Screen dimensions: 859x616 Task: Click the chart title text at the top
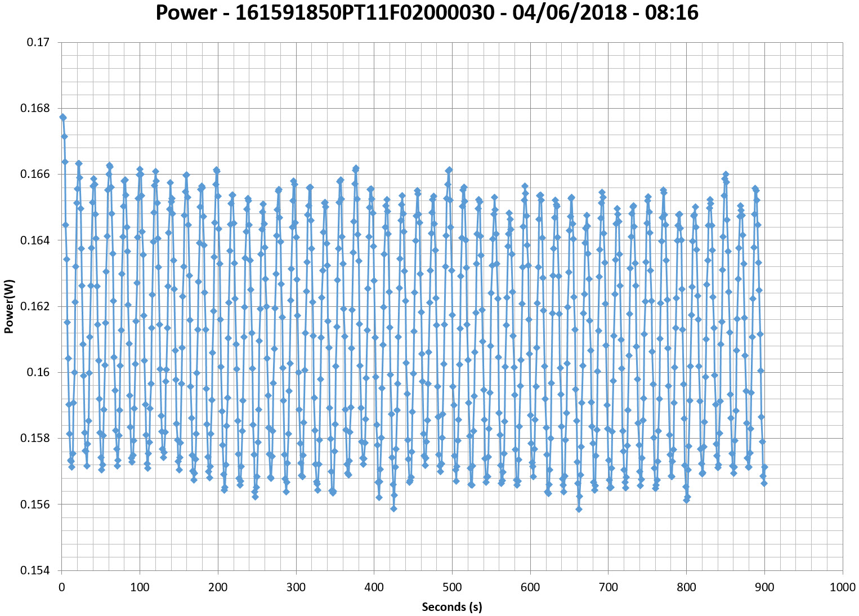[427, 12]
